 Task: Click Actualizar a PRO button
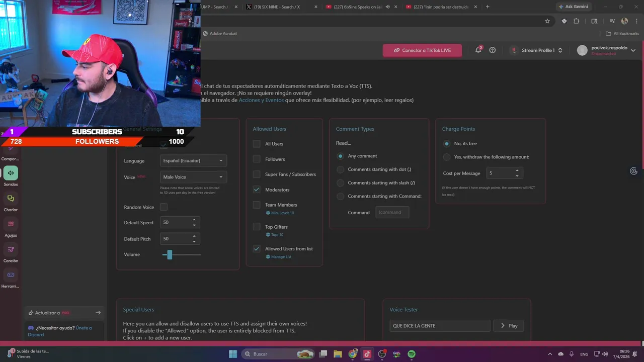point(64,313)
